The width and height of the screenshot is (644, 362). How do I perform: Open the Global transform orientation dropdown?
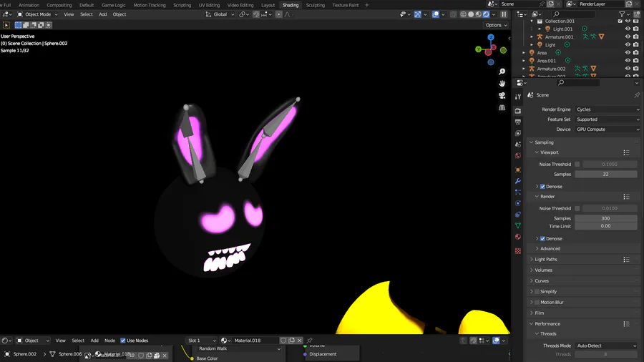click(x=220, y=14)
